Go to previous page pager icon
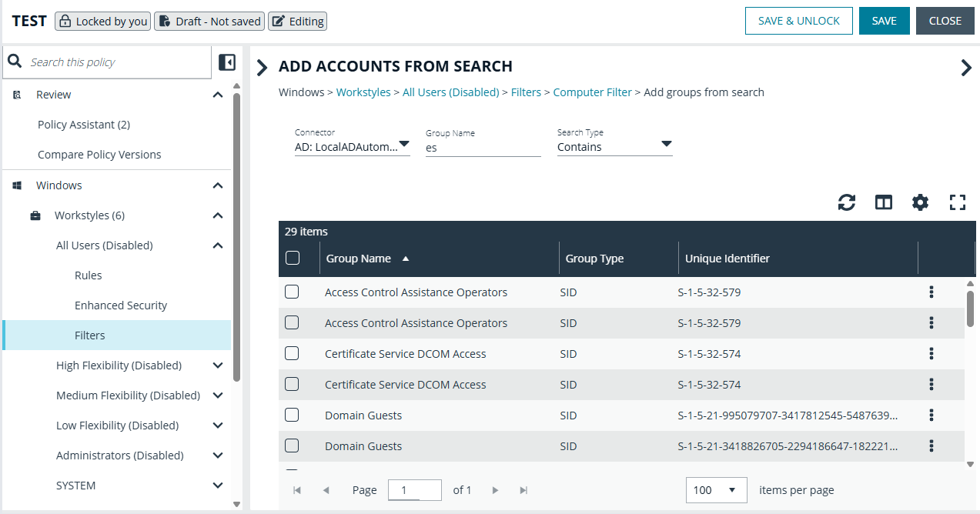The width and height of the screenshot is (980, 514). click(x=326, y=490)
